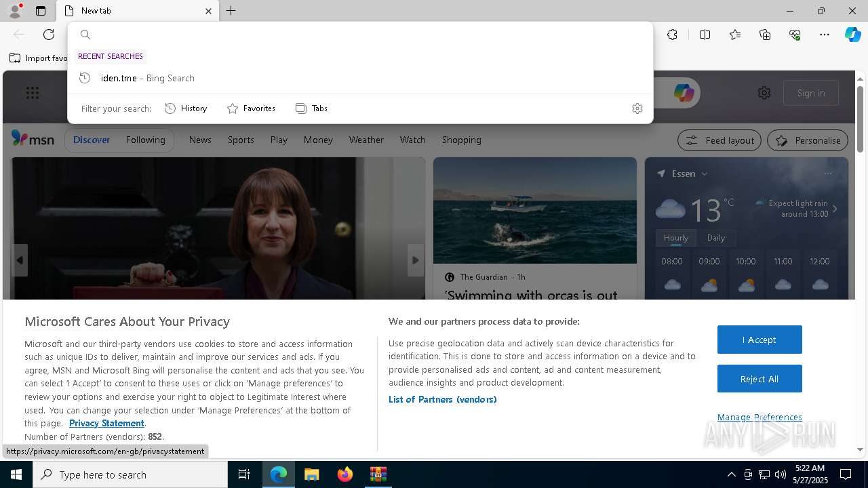Switch to the Following tab
This screenshot has width=868, height=488.
click(x=145, y=140)
